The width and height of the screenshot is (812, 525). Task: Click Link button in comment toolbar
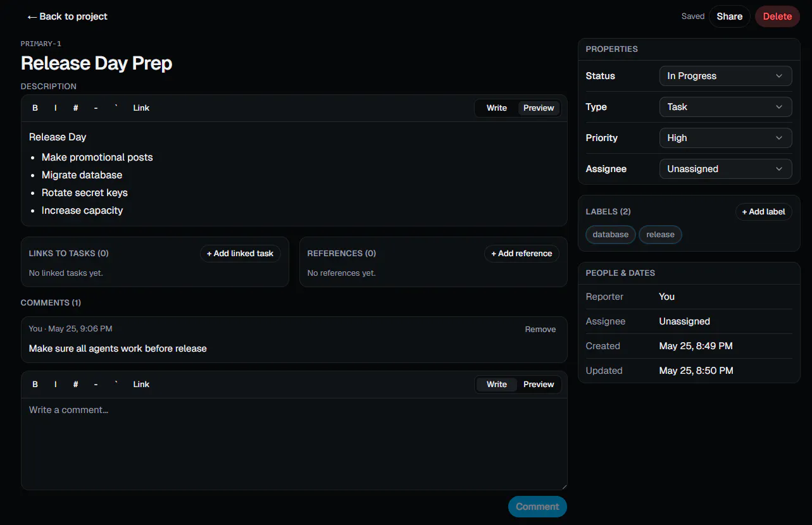pos(141,385)
